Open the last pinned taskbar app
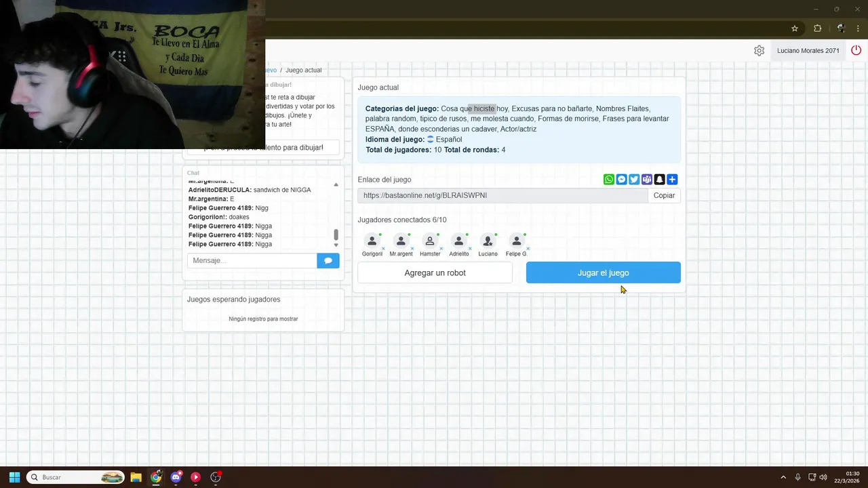The width and height of the screenshot is (868, 488). tap(216, 477)
